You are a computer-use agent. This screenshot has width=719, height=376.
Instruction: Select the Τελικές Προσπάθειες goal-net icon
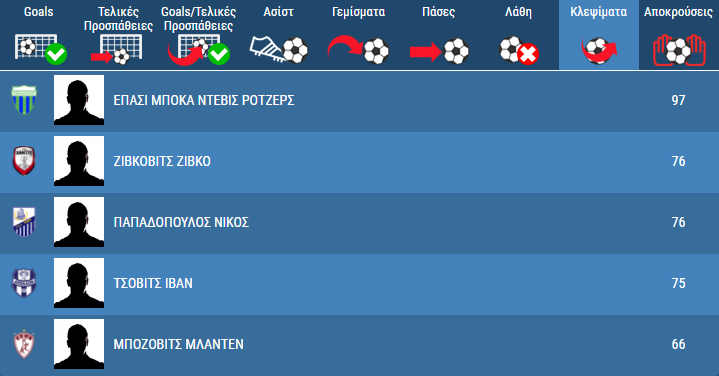[117, 50]
